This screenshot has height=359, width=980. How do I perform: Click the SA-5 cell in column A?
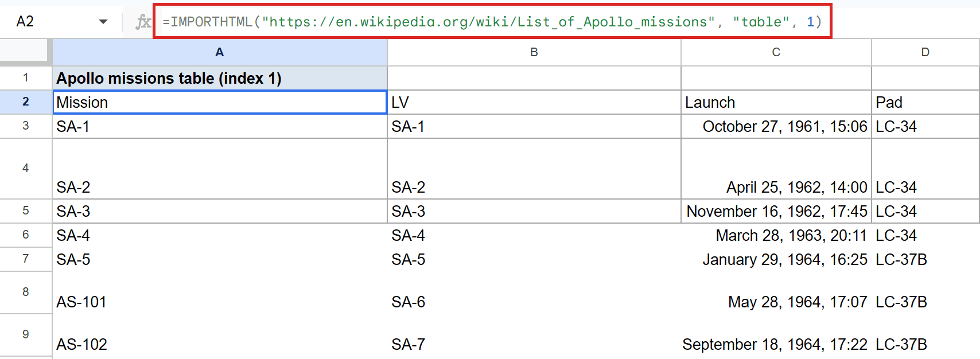tap(220, 259)
